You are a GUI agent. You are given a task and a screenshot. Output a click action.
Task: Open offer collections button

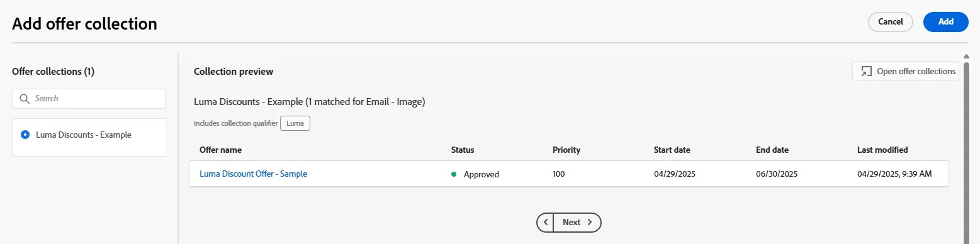point(906,71)
